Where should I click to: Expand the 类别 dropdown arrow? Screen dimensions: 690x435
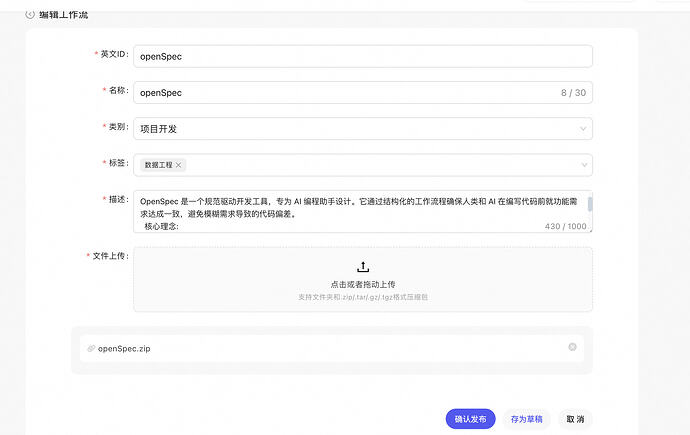pos(584,129)
